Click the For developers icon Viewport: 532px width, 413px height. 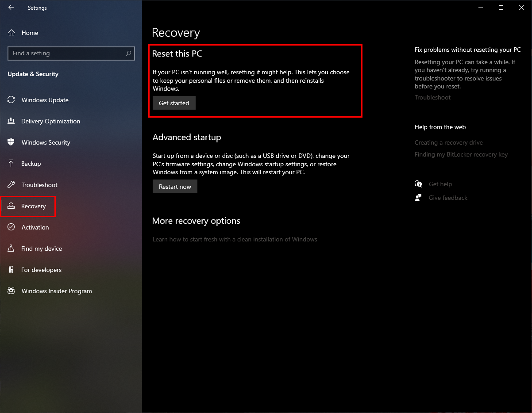(12, 270)
